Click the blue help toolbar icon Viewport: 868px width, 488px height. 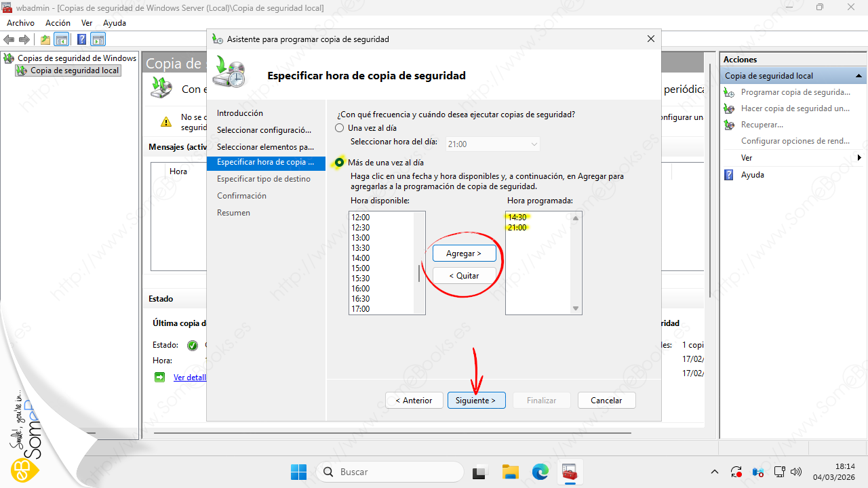pyautogui.click(x=81, y=39)
